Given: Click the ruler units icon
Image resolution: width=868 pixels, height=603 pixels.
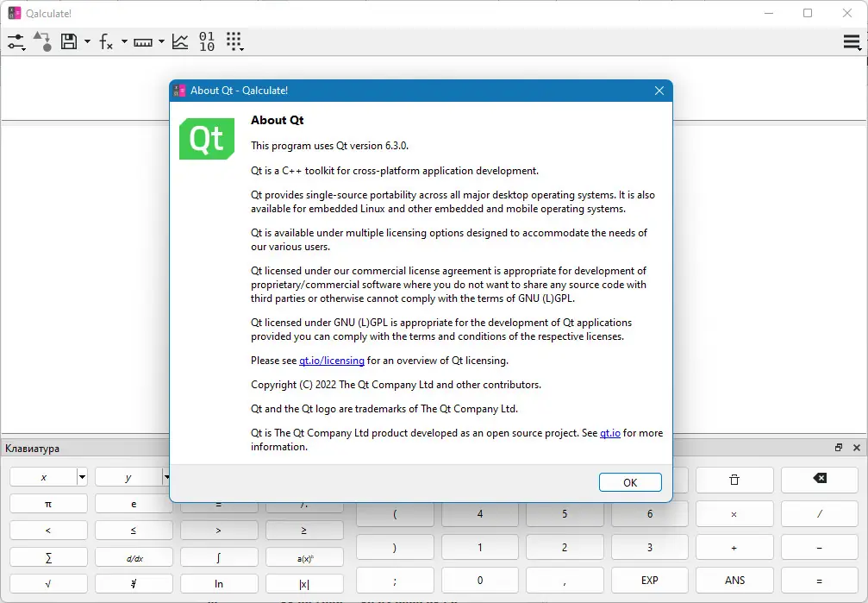Looking at the screenshot, I should coord(143,42).
